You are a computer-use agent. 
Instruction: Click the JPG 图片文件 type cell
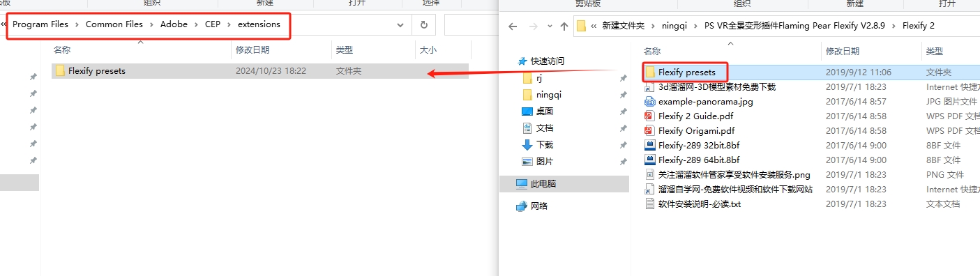click(951, 102)
